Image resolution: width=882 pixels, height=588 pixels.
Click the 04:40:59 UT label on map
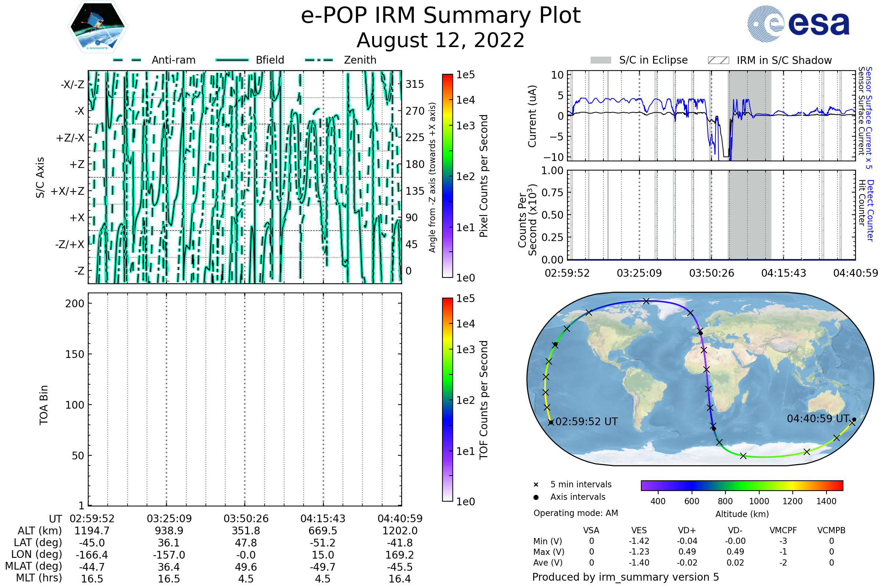818,419
